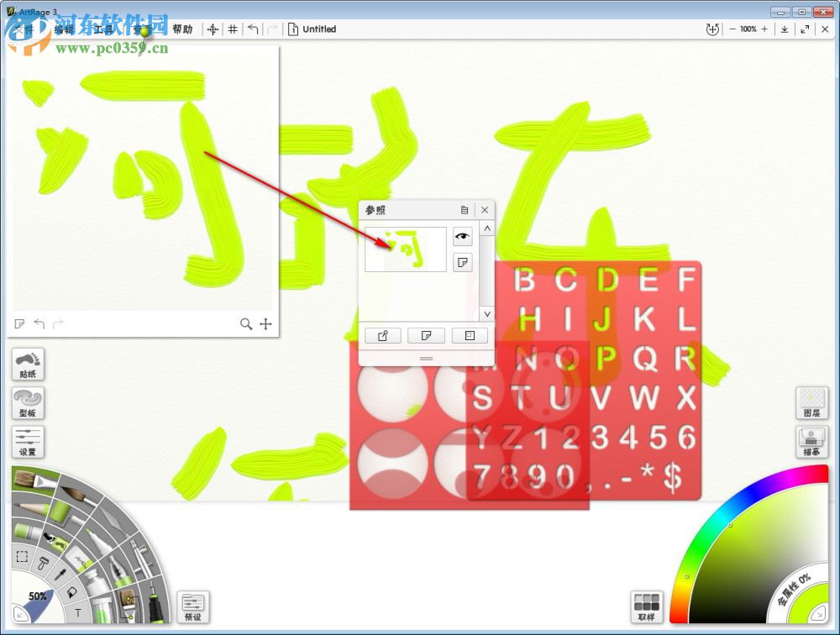The height and width of the screenshot is (635, 840).
Task: Select the Airbrush tool
Action: pos(142,558)
